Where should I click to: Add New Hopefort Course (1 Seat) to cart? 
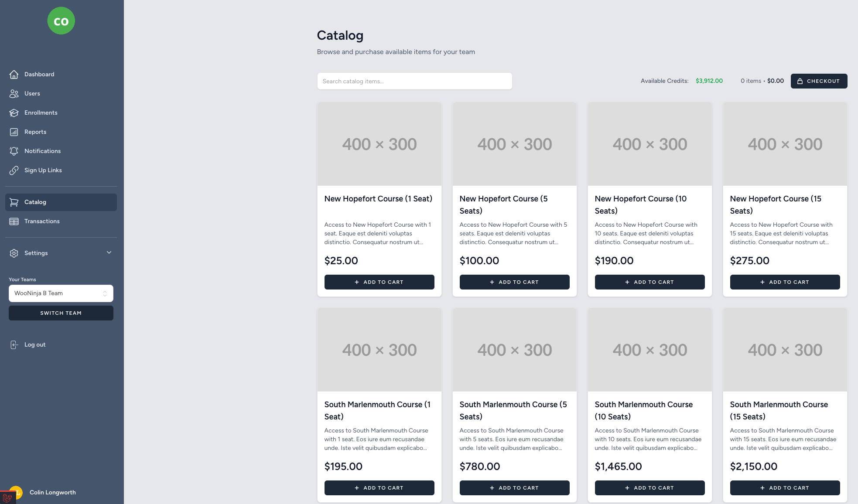[379, 282]
